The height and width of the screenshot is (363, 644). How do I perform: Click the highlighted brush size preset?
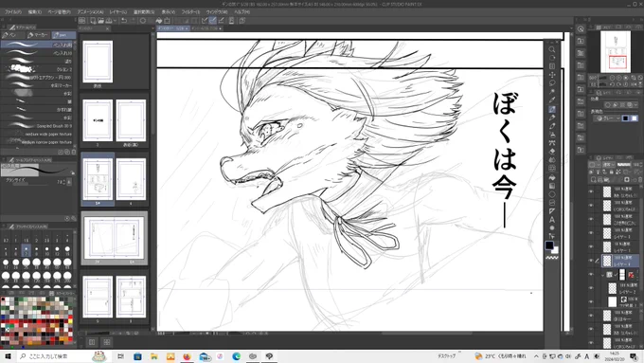click(26, 249)
